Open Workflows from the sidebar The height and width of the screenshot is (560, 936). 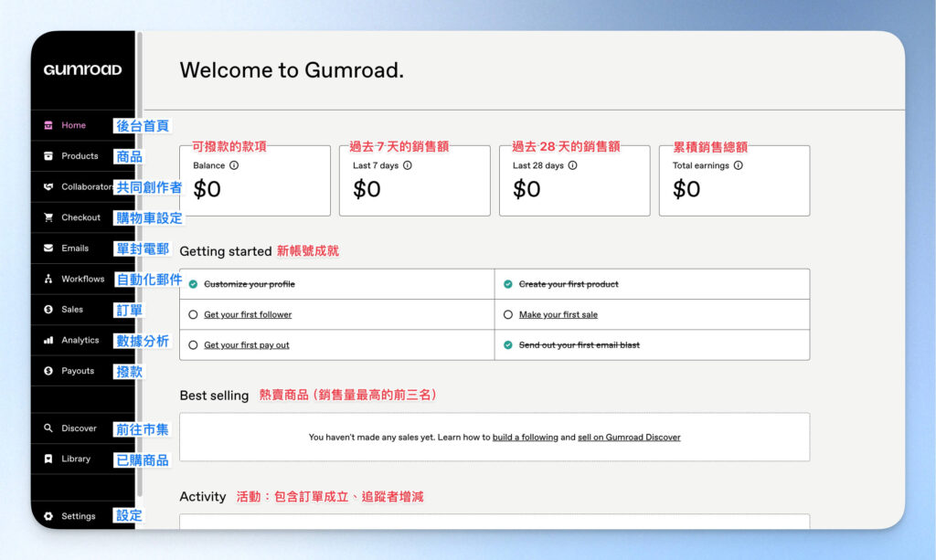(83, 279)
